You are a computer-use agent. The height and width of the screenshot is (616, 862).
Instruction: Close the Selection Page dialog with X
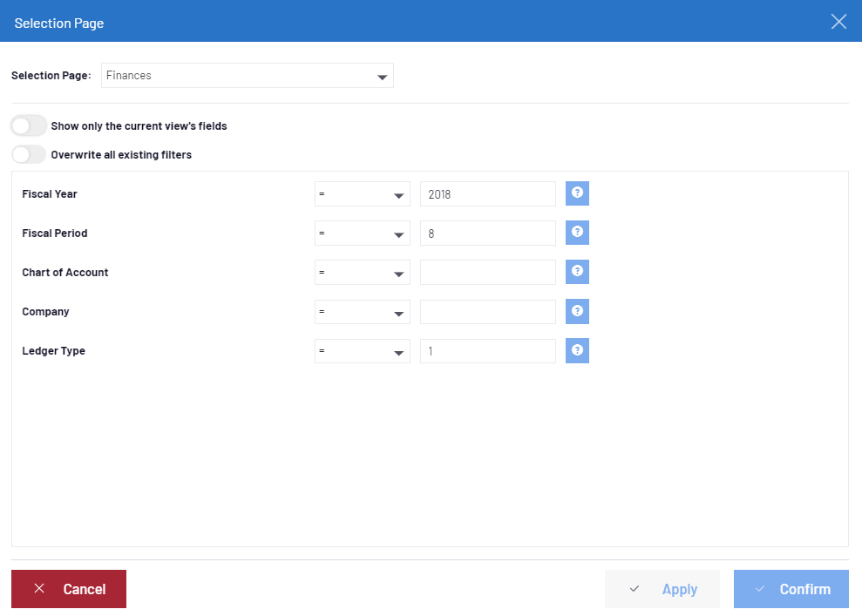tap(838, 22)
